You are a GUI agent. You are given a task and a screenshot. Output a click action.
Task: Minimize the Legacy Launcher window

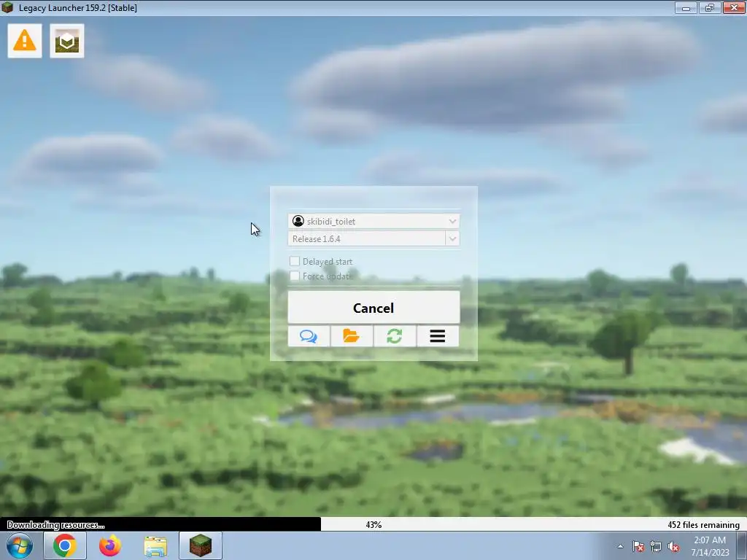click(x=686, y=7)
